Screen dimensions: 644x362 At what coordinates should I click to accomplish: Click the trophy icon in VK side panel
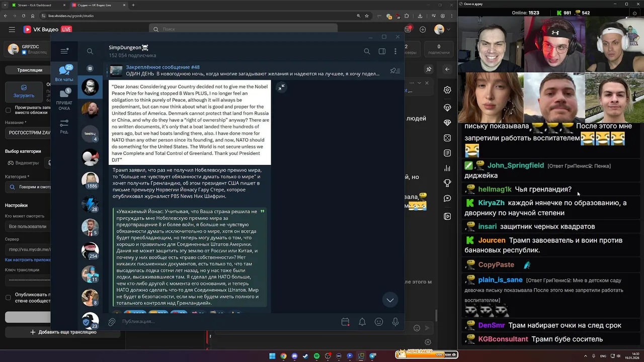click(447, 184)
